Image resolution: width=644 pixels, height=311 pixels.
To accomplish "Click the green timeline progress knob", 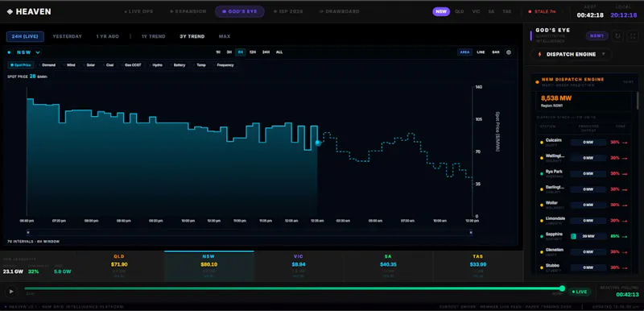I will point(562,288).
